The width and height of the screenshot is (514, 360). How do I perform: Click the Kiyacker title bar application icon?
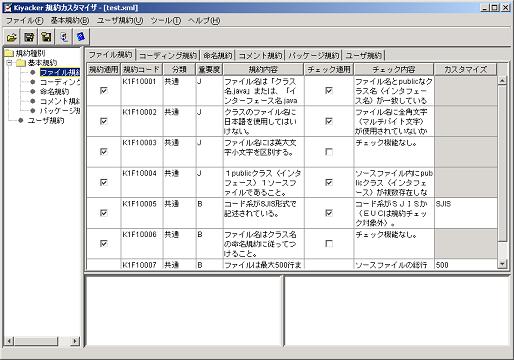[x=7, y=8]
